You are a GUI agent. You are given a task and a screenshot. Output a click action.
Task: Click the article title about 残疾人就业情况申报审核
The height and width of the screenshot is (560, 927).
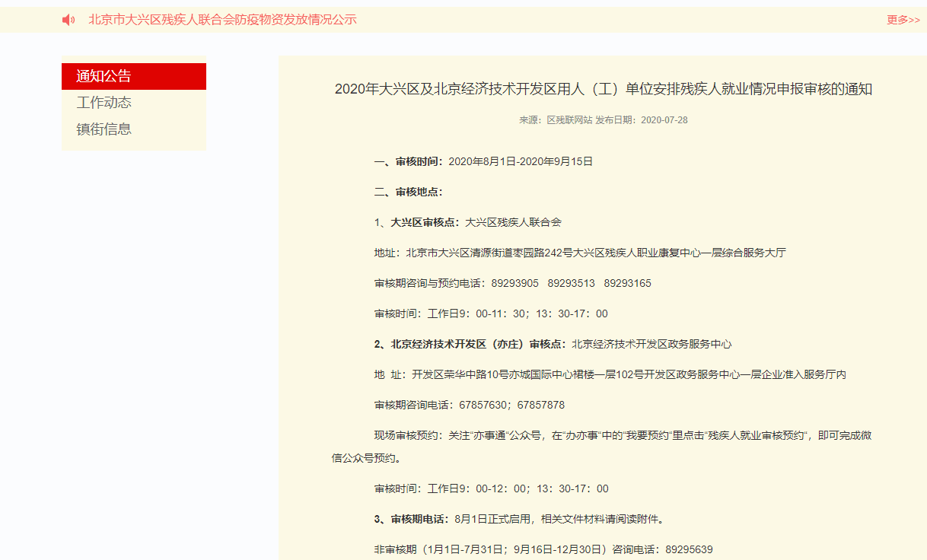click(x=604, y=90)
